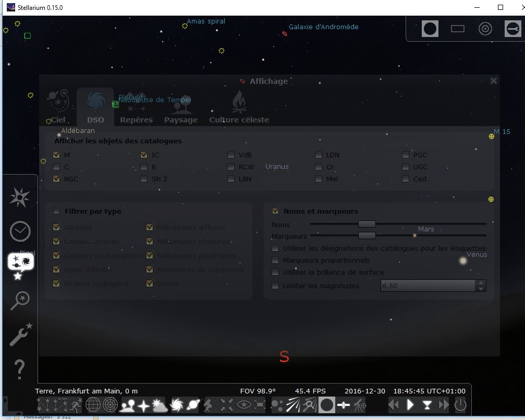Screen dimensions: 525x420
Task: Enable the Sh 2 catalogue checkbox
Action: [x=144, y=179]
